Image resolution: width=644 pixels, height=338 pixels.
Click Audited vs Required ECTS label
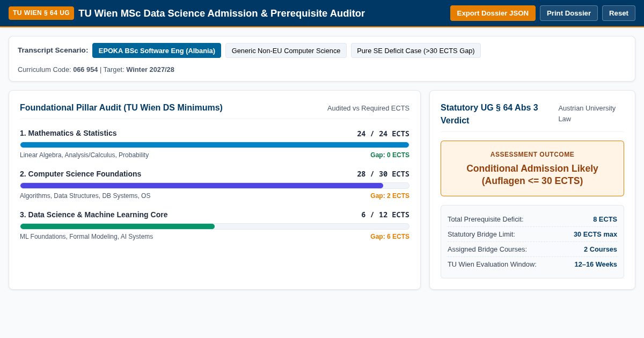pos(368,108)
